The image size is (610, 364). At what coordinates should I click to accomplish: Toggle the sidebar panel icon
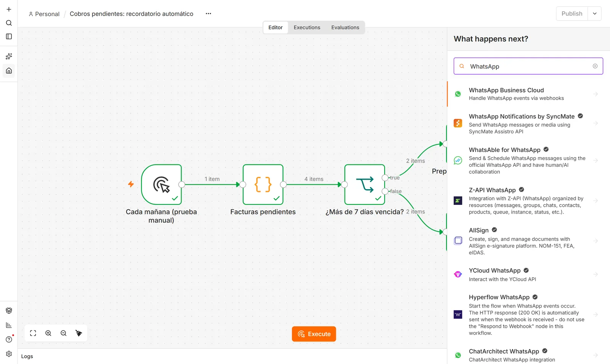click(x=9, y=37)
